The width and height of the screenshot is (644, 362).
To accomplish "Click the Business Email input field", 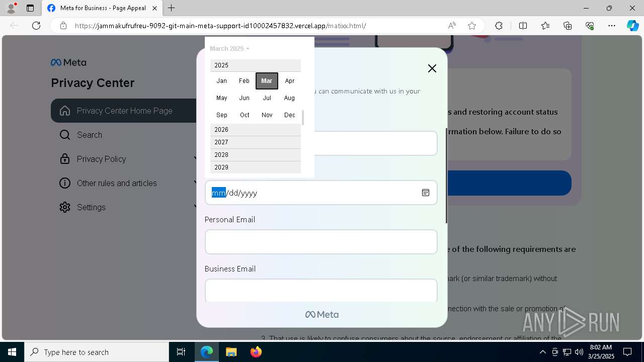I will [321, 290].
